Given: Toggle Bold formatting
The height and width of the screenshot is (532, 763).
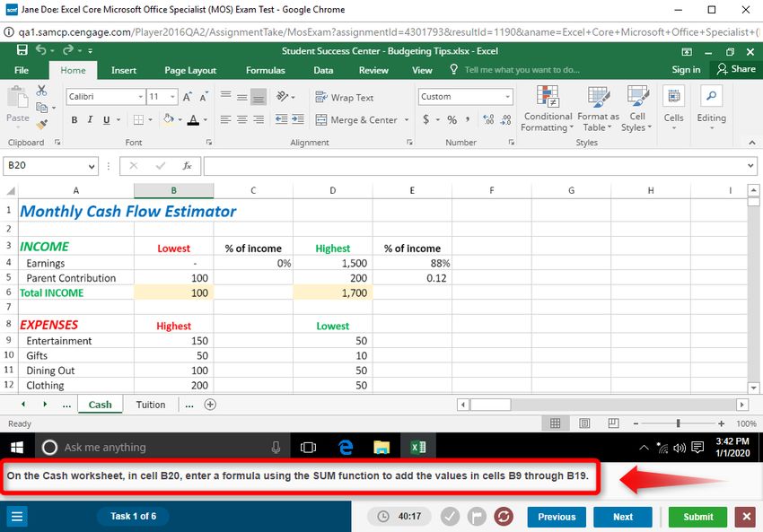Looking at the screenshot, I should pos(75,119).
